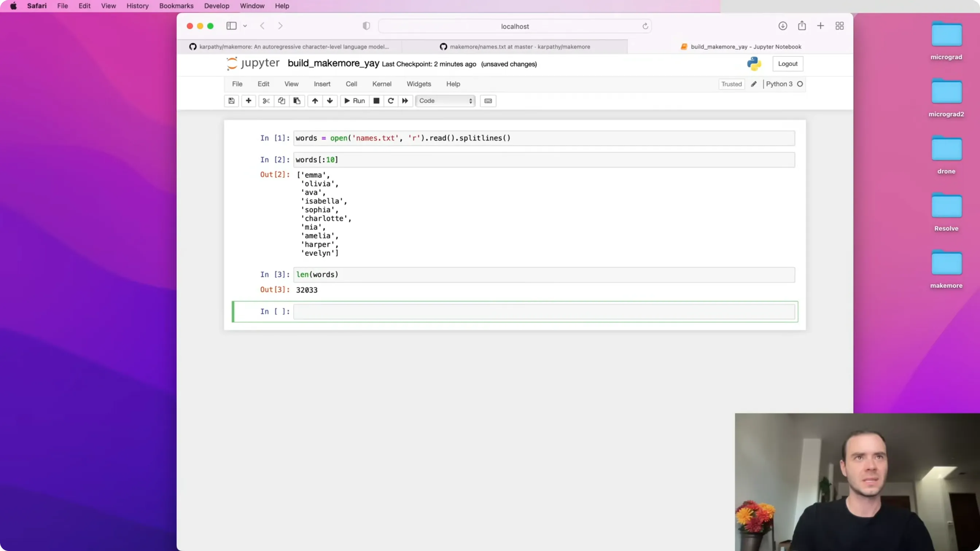This screenshot has height=551, width=980.
Task: Select the makemore folder on desktop
Action: [946, 269]
